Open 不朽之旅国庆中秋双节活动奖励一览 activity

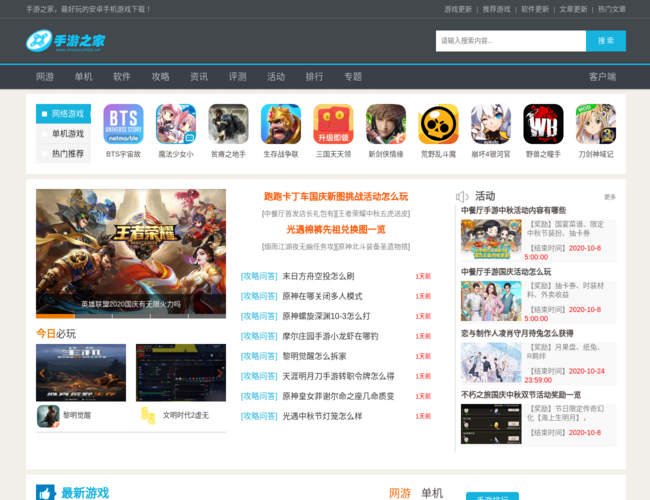(x=521, y=395)
